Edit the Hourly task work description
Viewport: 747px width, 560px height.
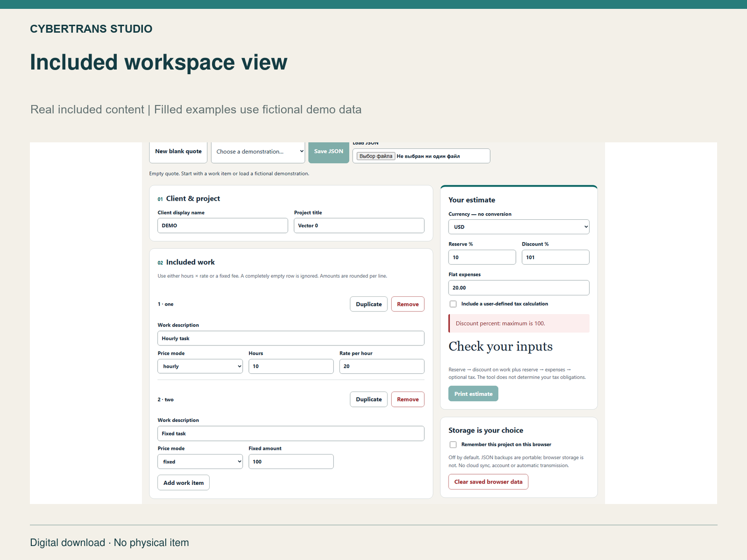click(291, 338)
